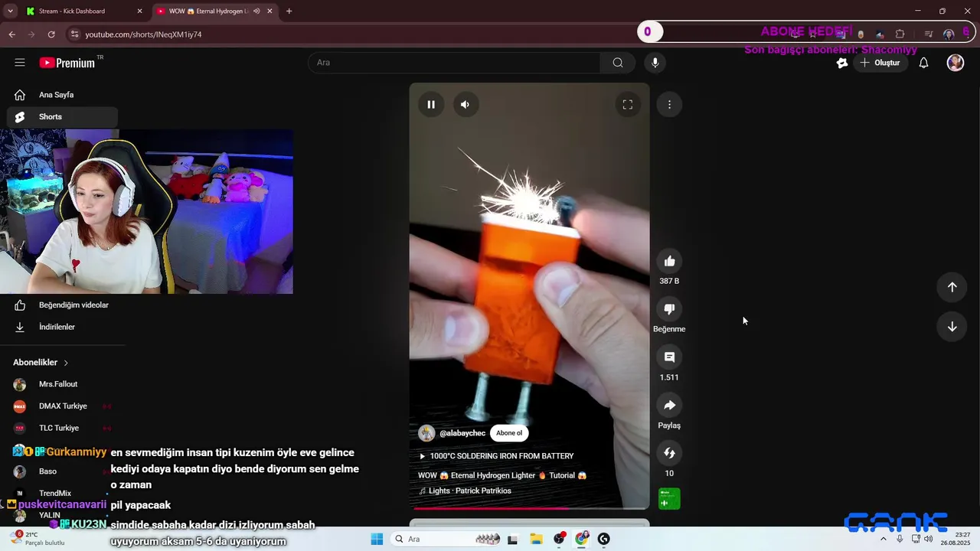The height and width of the screenshot is (551, 980).
Task: Open the Shorts three-dot options menu
Action: click(x=669, y=105)
